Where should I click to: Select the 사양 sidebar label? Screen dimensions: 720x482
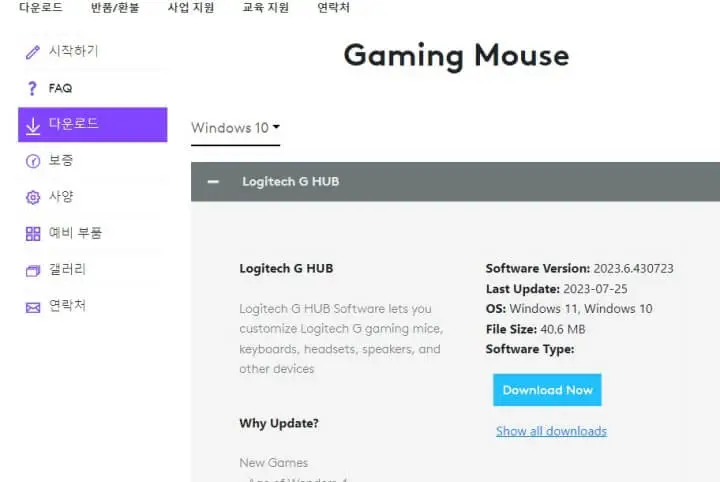pyautogui.click(x=61, y=196)
